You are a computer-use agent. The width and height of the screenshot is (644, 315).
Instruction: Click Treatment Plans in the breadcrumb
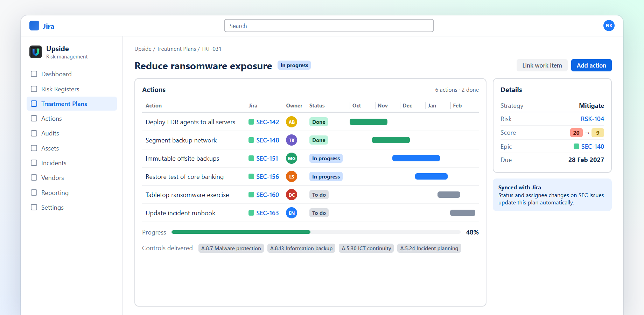[176, 49]
